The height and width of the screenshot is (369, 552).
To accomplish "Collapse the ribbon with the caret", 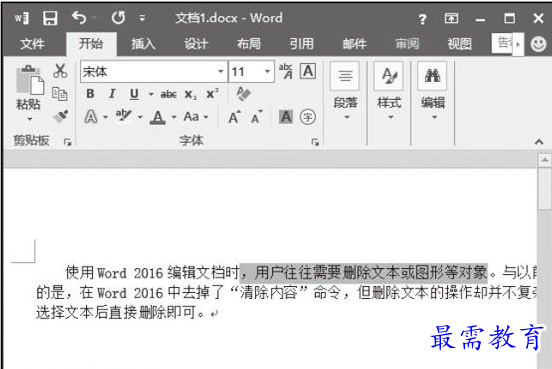I will pos(539,142).
